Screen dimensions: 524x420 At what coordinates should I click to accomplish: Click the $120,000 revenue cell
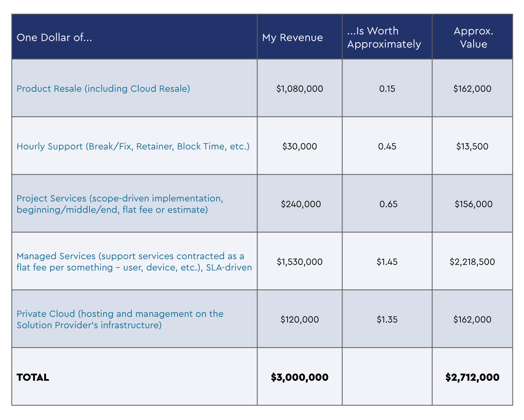pyautogui.click(x=300, y=319)
